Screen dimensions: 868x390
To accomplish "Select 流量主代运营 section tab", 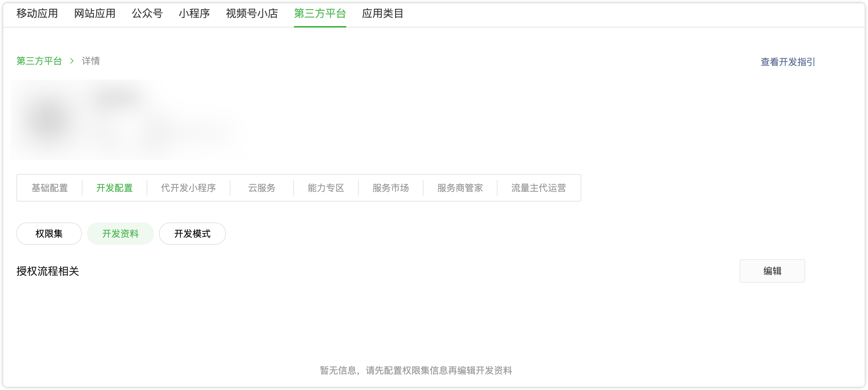I will coord(538,188).
